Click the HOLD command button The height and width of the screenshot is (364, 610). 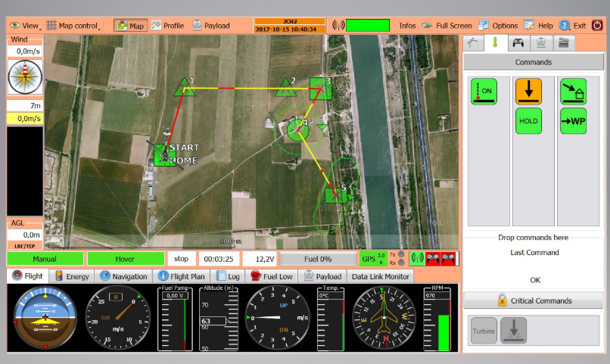[x=528, y=121]
